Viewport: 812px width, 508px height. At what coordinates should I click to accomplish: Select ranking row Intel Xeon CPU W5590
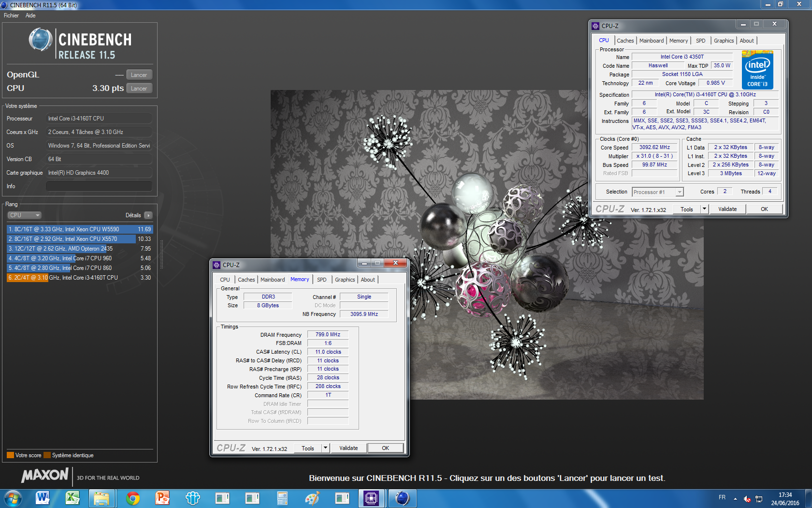(80, 229)
